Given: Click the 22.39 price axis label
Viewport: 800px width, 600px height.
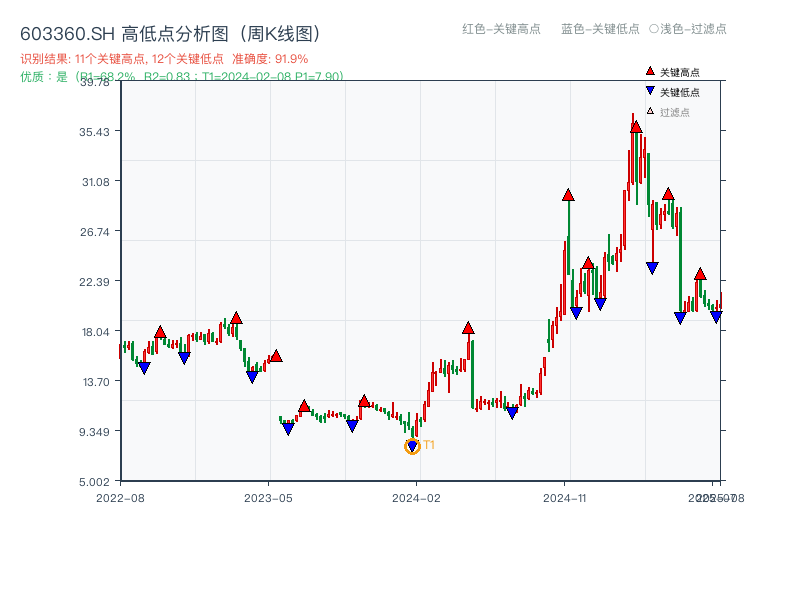Looking at the screenshot, I should (x=94, y=282).
